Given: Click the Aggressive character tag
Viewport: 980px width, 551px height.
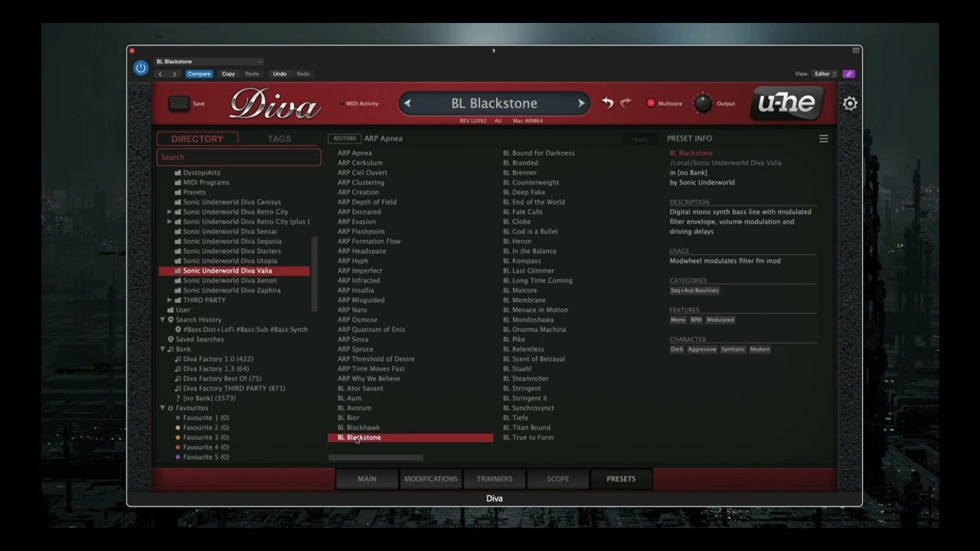Looking at the screenshot, I should click(x=702, y=349).
